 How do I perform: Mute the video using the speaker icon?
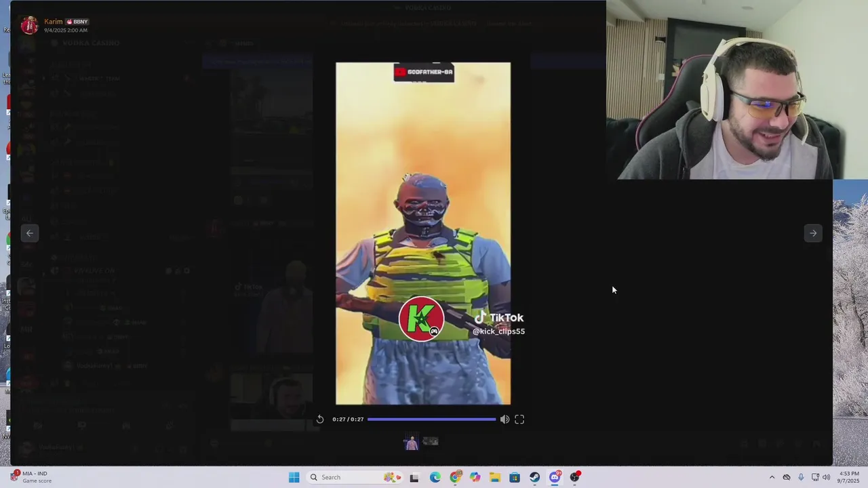coord(505,420)
